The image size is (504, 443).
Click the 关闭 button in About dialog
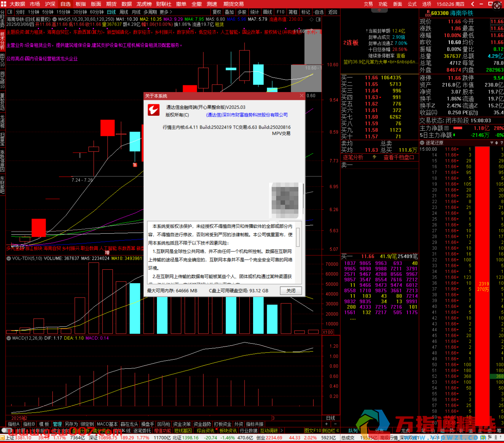(x=291, y=291)
